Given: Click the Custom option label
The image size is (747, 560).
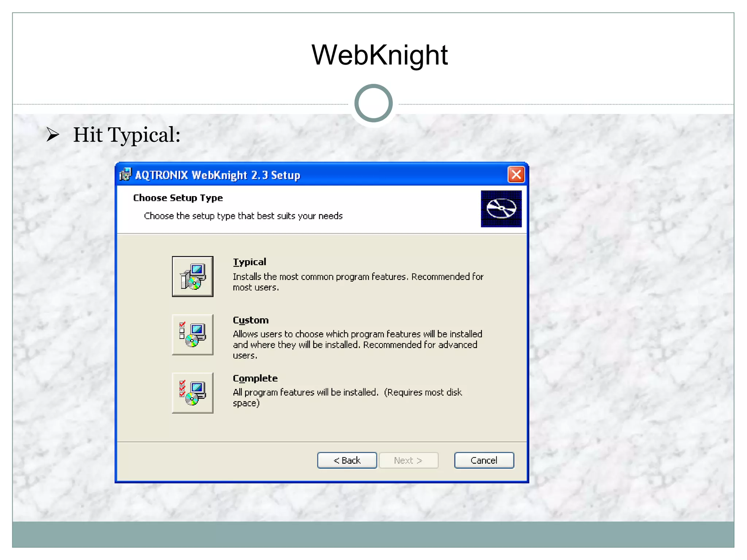Looking at the screenshot, I should point(251,320).
